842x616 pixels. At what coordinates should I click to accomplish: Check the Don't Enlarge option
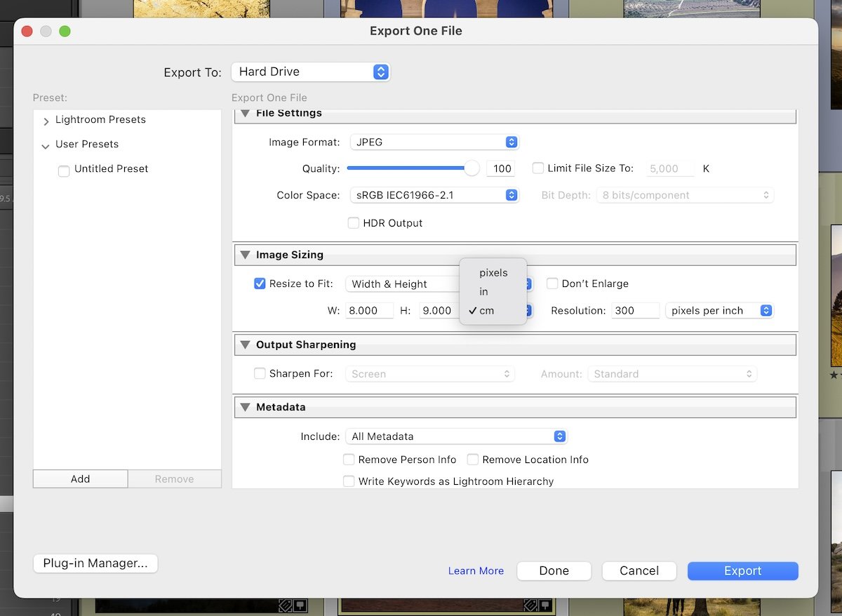coord(552,283)
